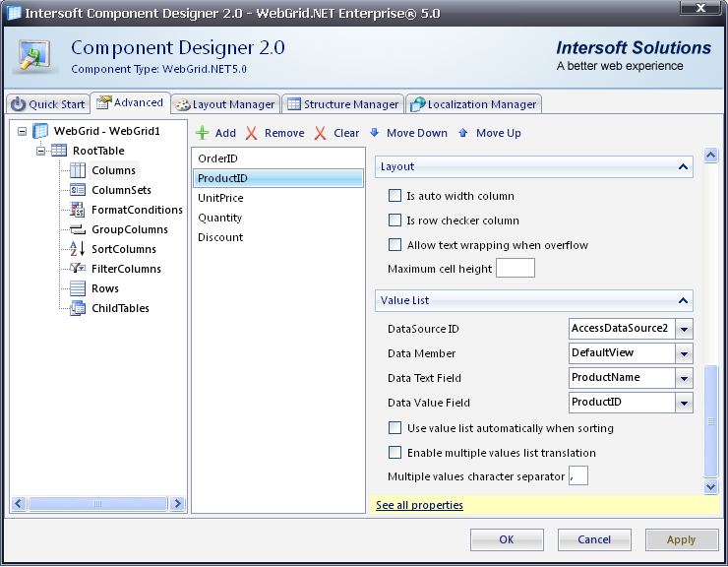Image resolution: width=728 pixels, height=567 pixels.
Task: Click the Structure Manager table icon
Action: click(294, 104)
